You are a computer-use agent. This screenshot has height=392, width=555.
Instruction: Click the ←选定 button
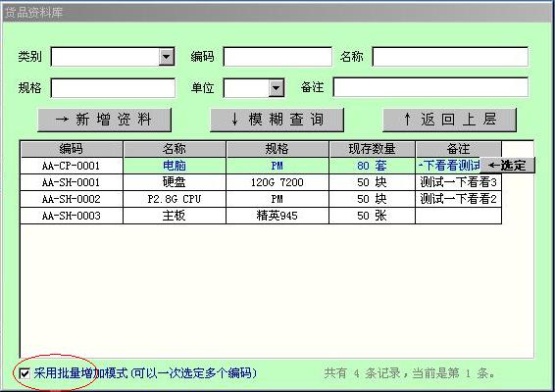[508, 166]
